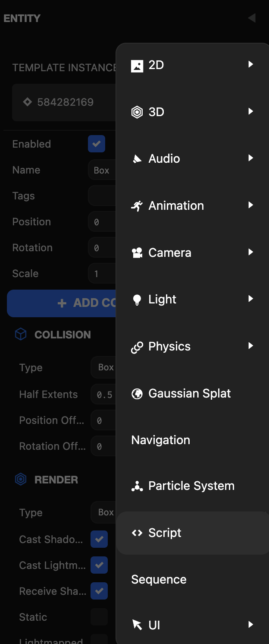The width and height of the screenshot is (269, 644).
Task: Click the Animation running figure icon
Action: (137, 206)
